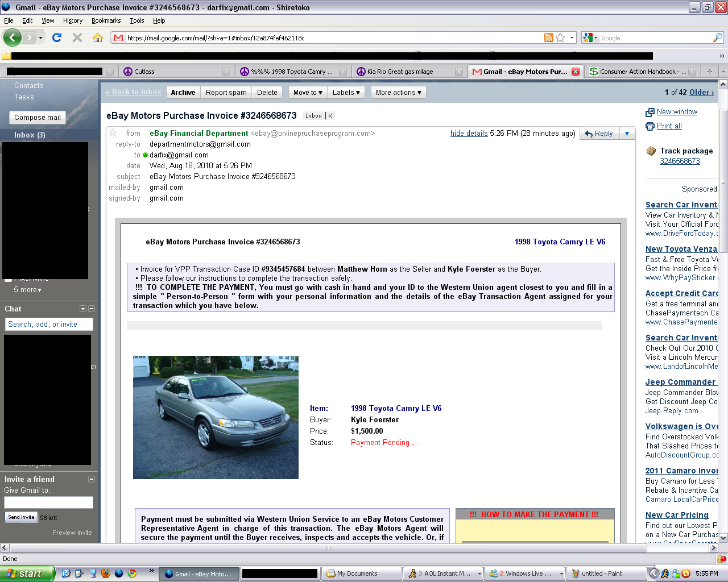Image resolution: width=728 pixels, height=582 pixels.
Task: Click hide details link
Action: click(x=469, y=134)
